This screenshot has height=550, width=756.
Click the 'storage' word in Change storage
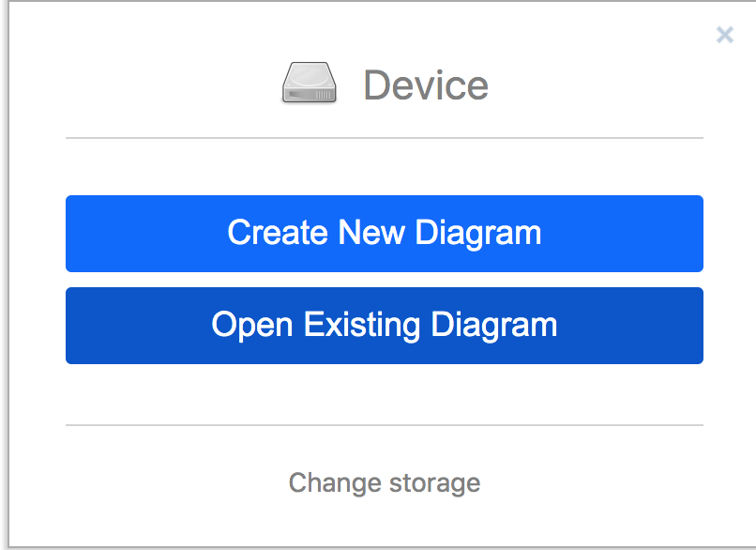coord(434,484)
